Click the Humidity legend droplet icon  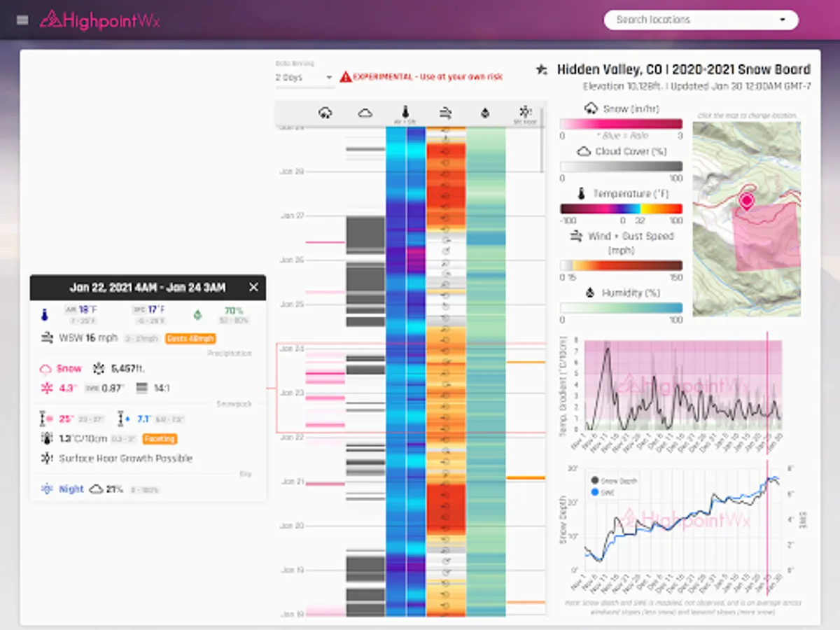(x=589, y=293)
